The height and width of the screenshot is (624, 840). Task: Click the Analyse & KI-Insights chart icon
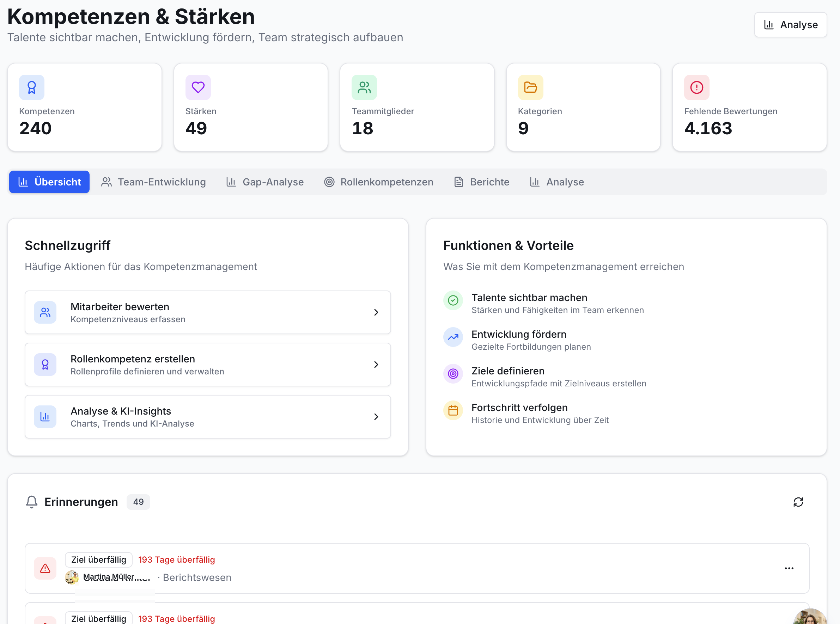click(45, 417)
